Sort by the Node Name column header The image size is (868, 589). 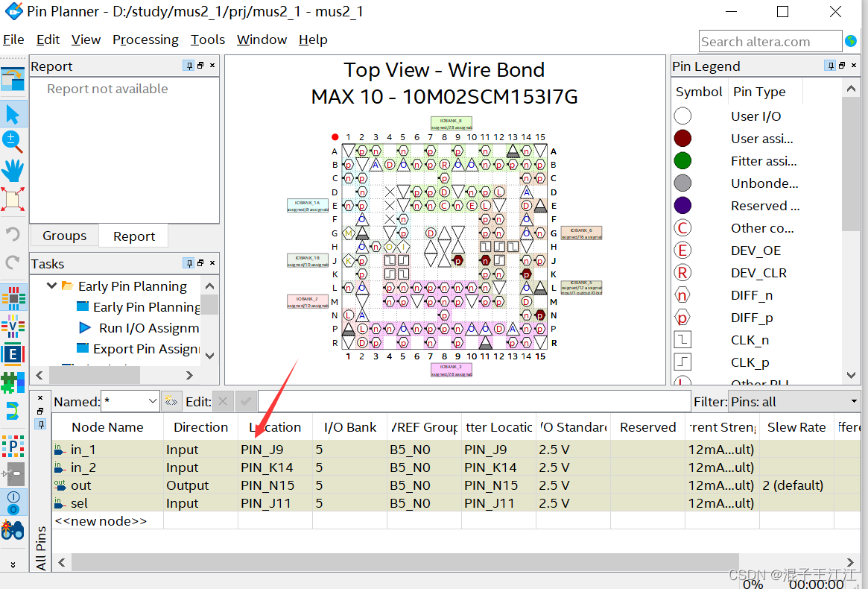point(107,427)
